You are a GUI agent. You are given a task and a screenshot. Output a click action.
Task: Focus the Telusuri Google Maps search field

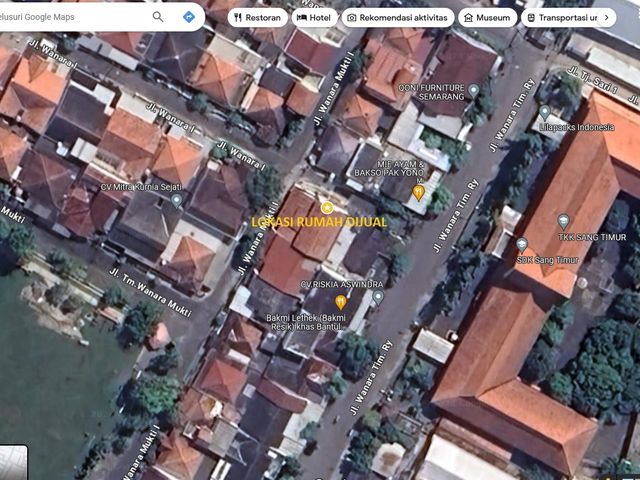coord(73,17)
